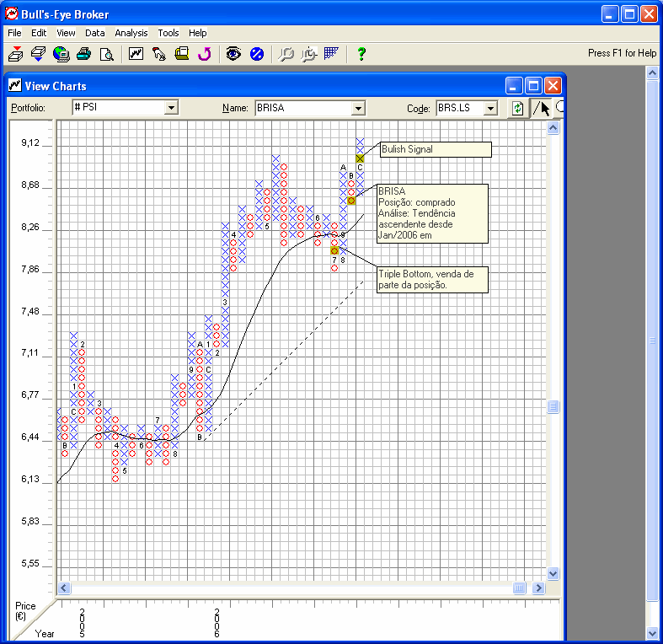
Task: Click the chart's vertical scrollbar down arrow
Action: (x=553, y=573)
